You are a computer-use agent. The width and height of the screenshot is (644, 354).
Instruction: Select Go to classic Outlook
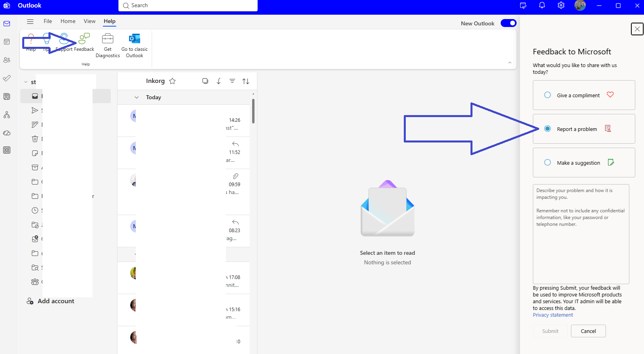135,46
